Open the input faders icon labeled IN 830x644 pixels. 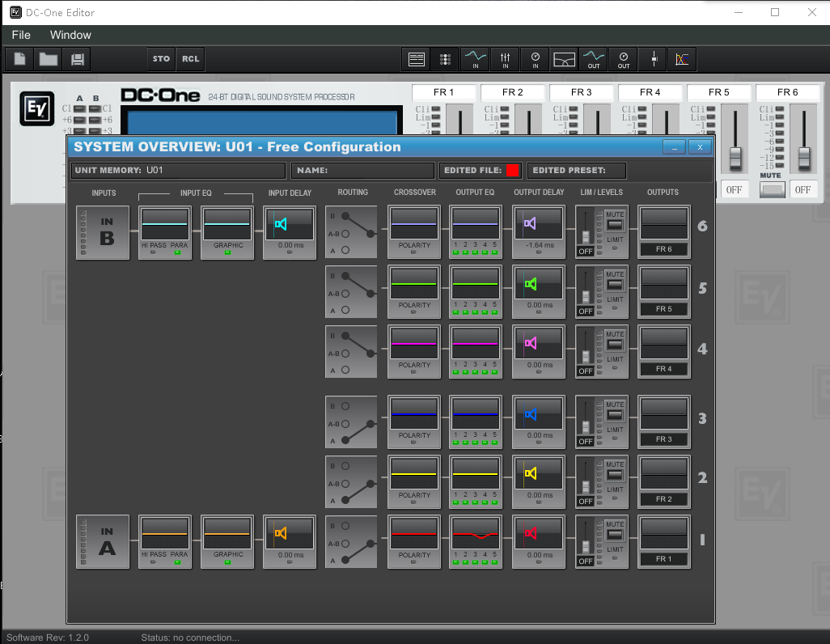(x=505, y=59)
